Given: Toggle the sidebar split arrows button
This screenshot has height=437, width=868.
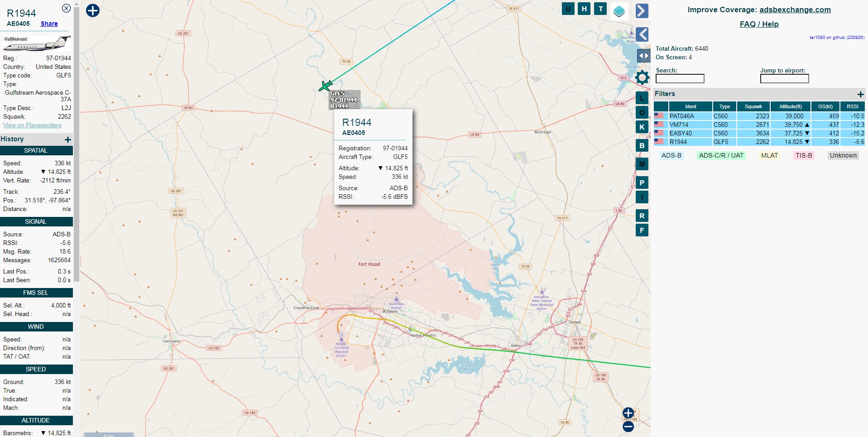Looking at the screenshot, I should pyautogui.click(x=643, y=56).
